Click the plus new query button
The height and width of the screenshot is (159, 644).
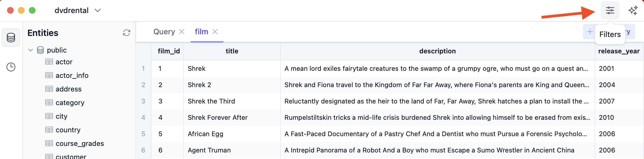pyautogui.click(x=590, y=32)
